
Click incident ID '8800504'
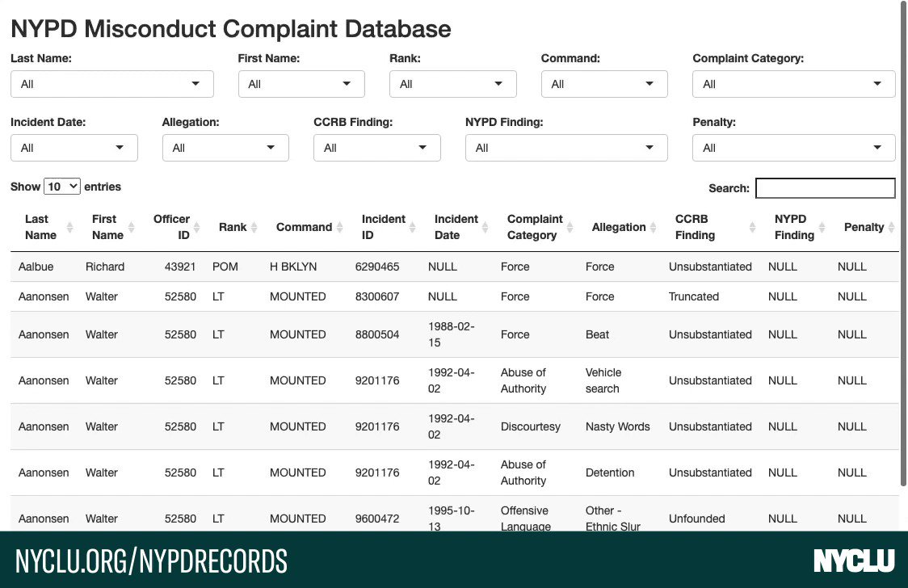click(377, 334)
